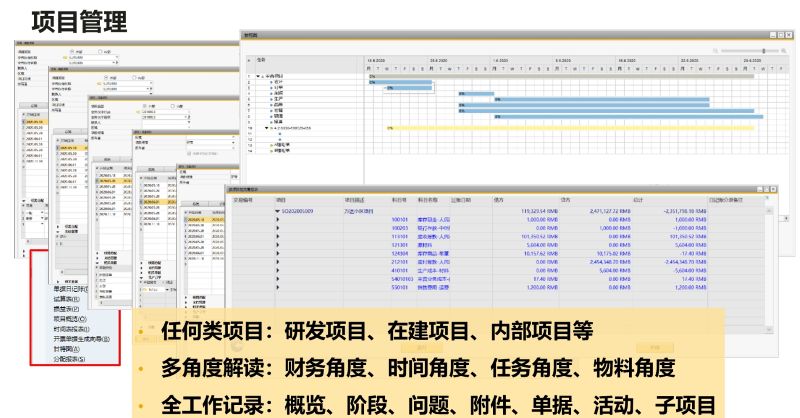The height and width of the screenshot is (418, 800).
Task: Collapse the row 10 subproject in Gantt tree
Action: click(x=266, y=128)
